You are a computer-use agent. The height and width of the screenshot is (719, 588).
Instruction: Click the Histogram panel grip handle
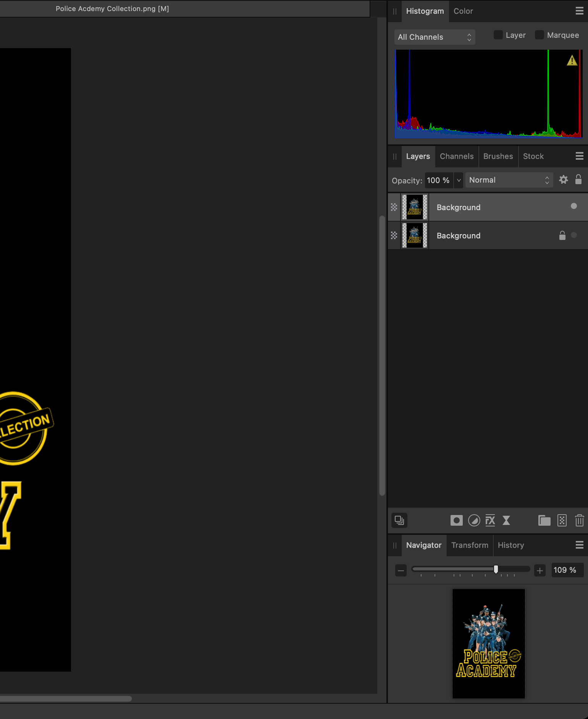click(x=395, y=11)
